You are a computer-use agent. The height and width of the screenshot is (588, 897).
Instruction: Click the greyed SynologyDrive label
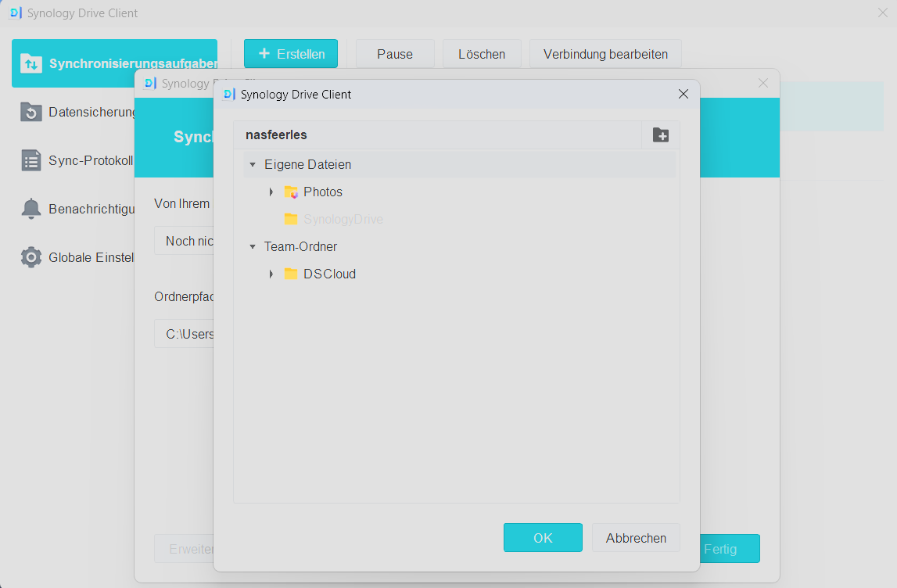(x=343, y=219)
